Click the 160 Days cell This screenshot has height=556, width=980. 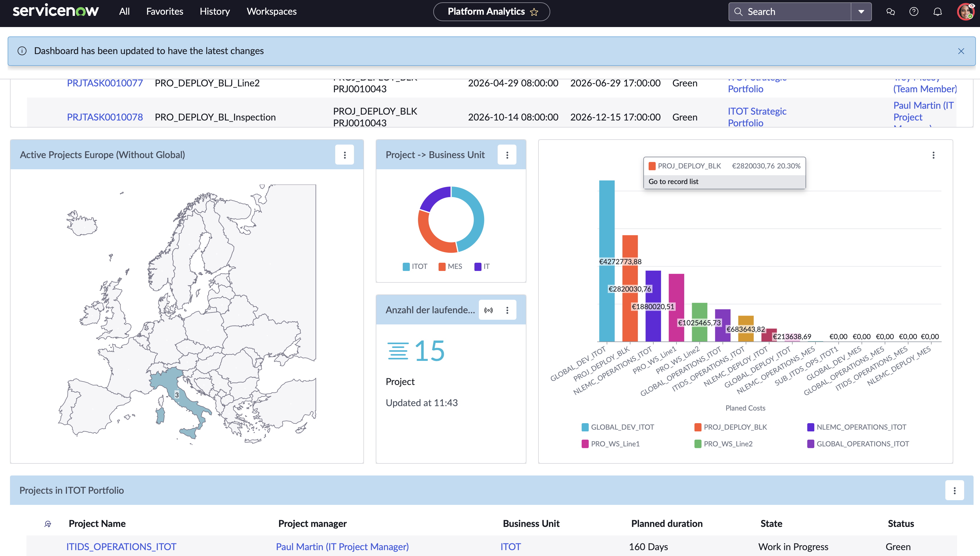click(648, 547)
